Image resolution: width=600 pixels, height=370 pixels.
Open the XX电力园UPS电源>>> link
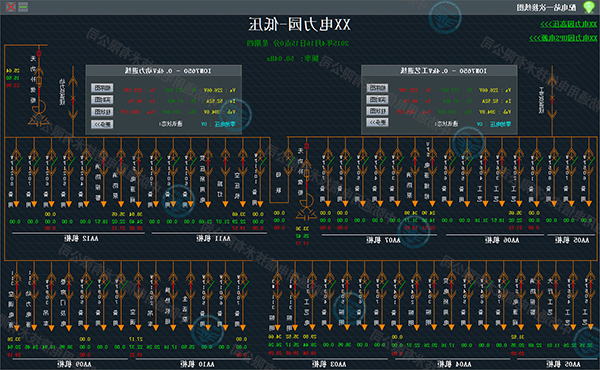click(x=563, y=38)
